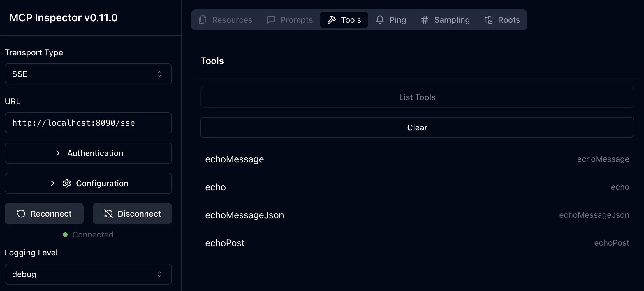Click the Resources tab documents icon

(x=203, y=20)
